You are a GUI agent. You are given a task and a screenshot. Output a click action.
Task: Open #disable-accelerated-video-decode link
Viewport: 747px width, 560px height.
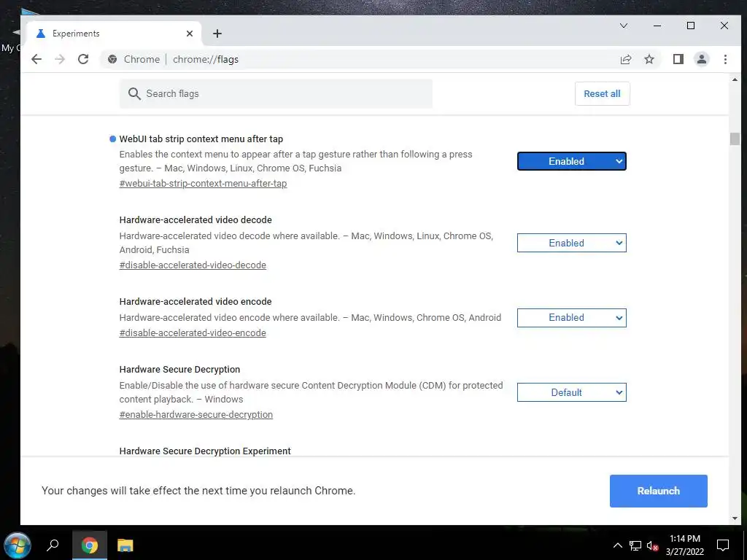[x=193, y=265]
